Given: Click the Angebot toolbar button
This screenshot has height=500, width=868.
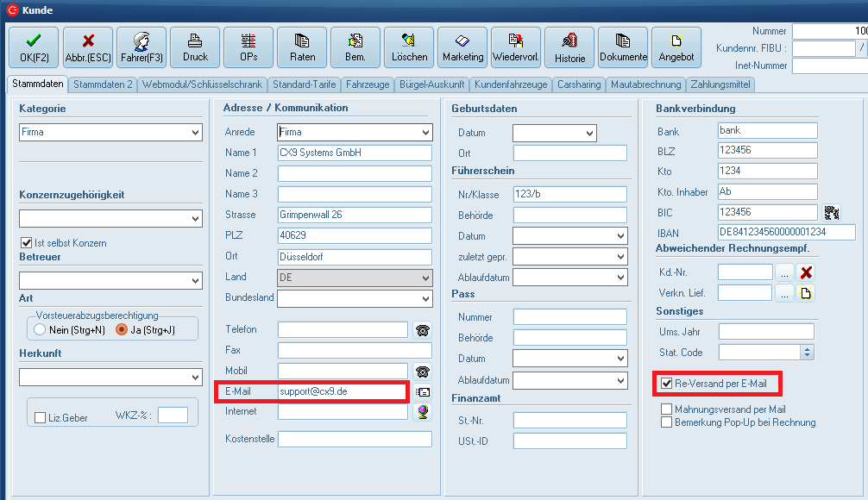Looking at the screenshot, I should click(676, 47).
